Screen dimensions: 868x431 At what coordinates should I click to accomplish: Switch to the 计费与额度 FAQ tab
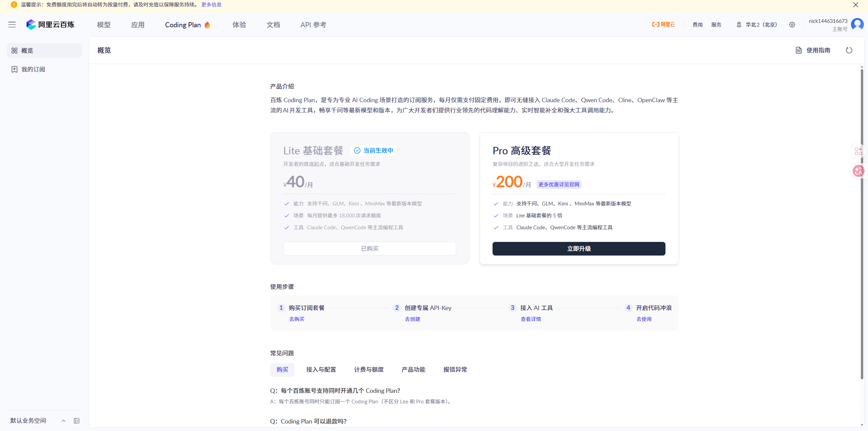[369, 370]
